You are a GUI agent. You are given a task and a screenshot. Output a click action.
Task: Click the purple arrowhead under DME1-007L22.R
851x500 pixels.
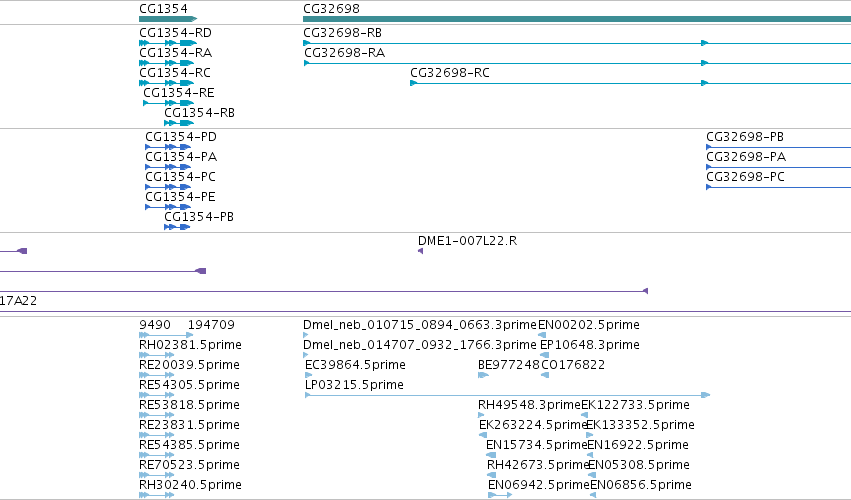[421, 251]
